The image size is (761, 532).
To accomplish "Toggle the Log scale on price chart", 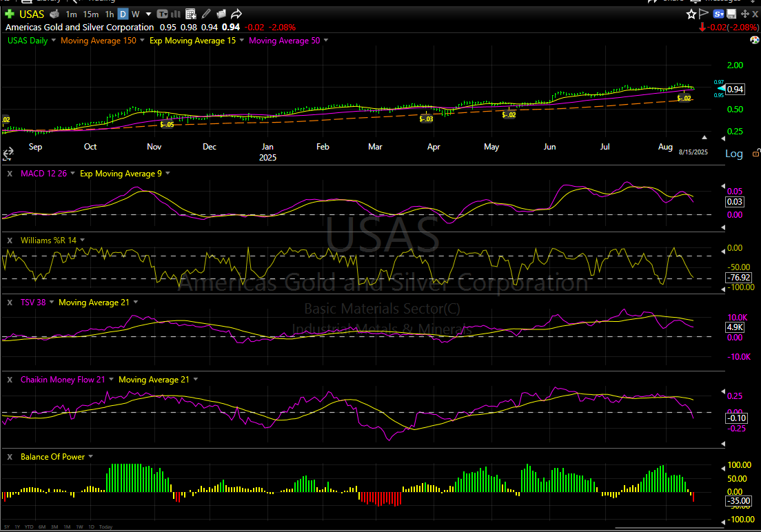I will point(734,154).
